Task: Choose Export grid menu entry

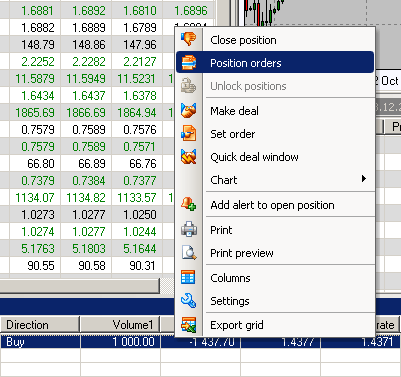Action: pyautogui.click(x=275, y=325)
